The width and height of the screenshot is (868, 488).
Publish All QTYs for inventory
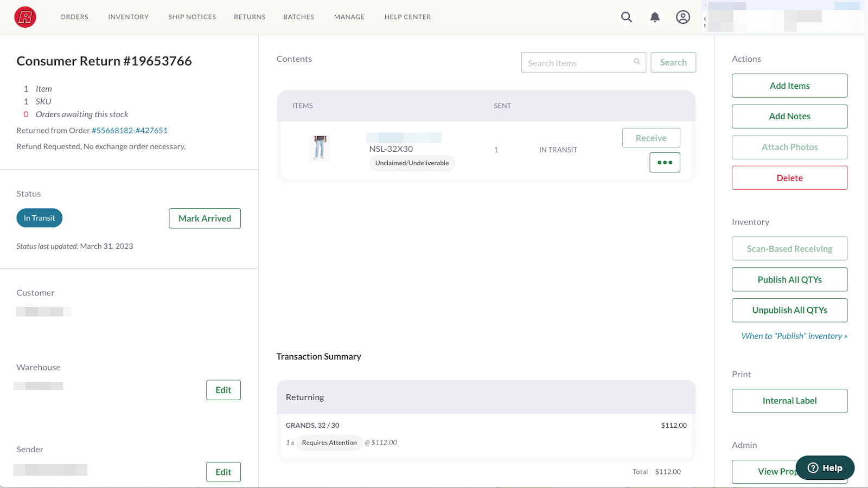[x=789, y=279]
